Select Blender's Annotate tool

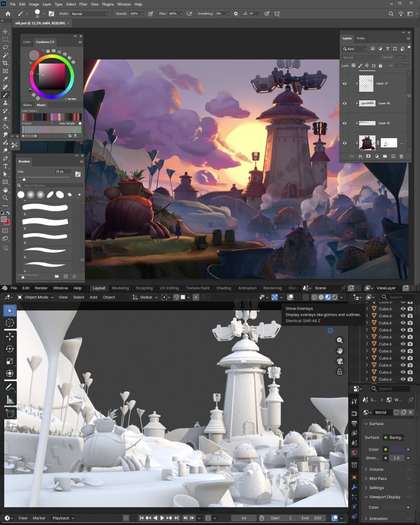point(10,387)
